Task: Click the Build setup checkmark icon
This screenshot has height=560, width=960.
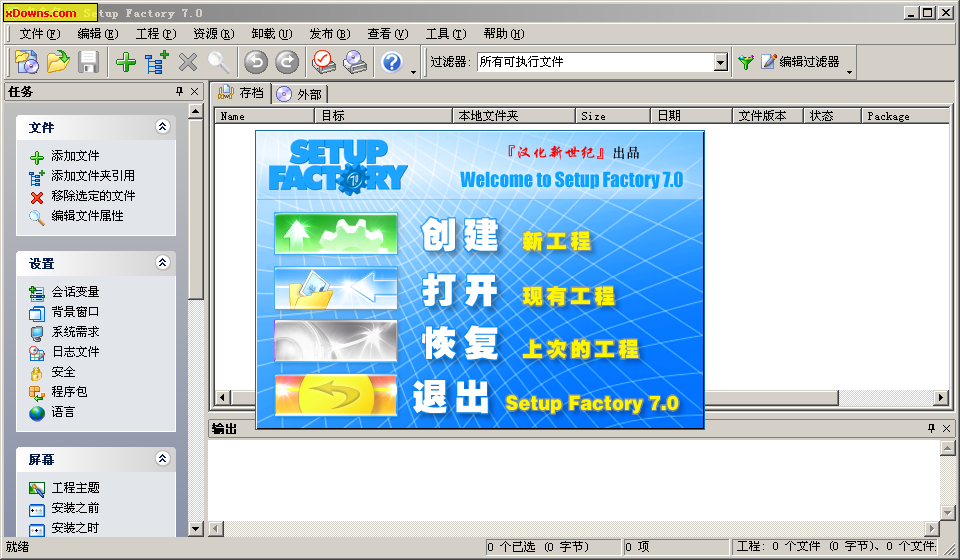Action: [x=324, y=62]
